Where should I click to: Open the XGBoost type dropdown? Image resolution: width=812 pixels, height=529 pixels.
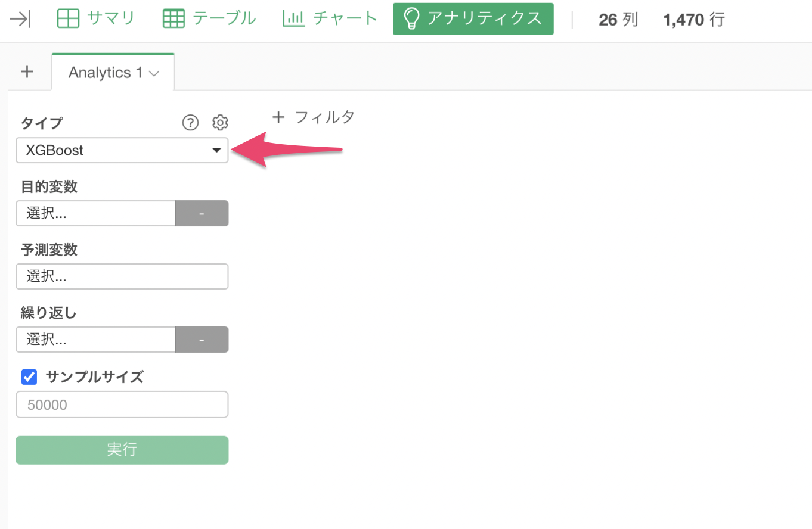[122, 150]
